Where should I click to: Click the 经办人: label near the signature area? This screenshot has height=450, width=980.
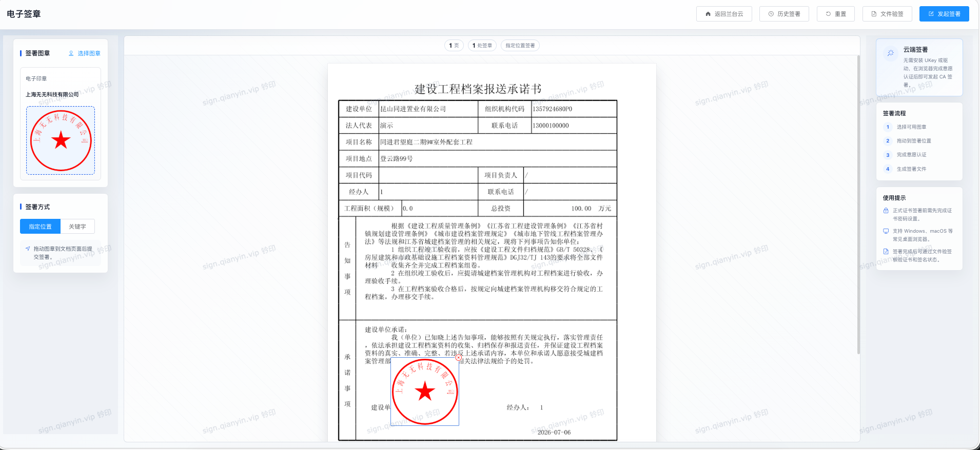518,407
